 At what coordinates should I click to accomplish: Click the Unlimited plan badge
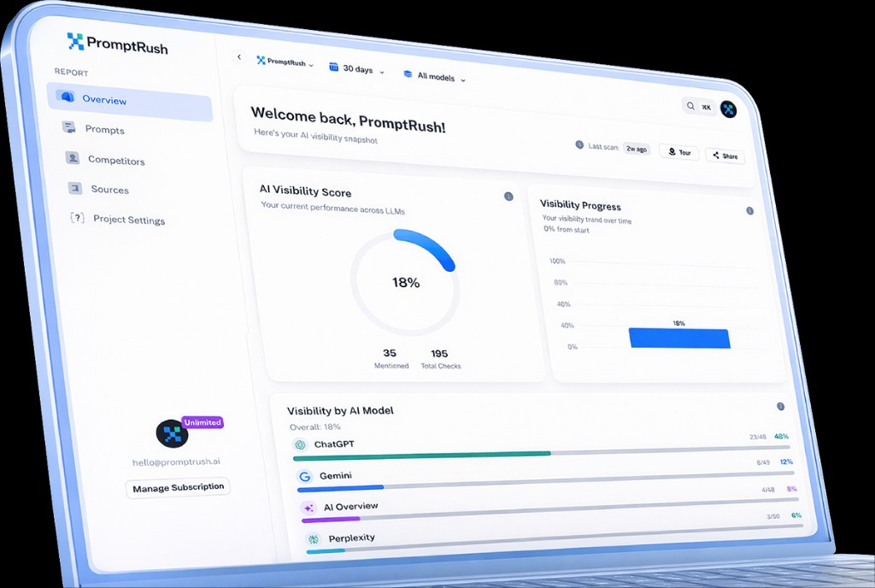[203, 422]
